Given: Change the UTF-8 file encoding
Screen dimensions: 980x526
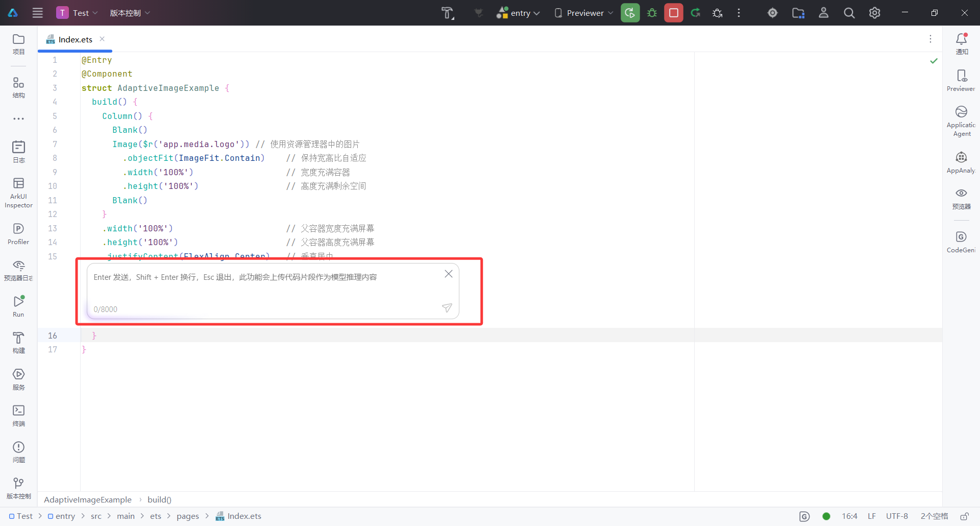Looking at the screenshot, I should (897, 516).
